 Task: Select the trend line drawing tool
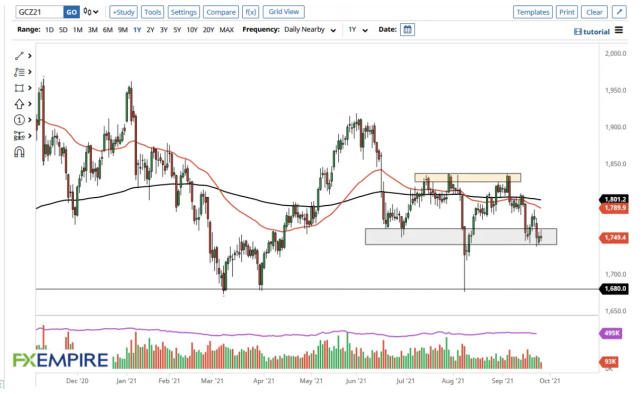(19, 56)
